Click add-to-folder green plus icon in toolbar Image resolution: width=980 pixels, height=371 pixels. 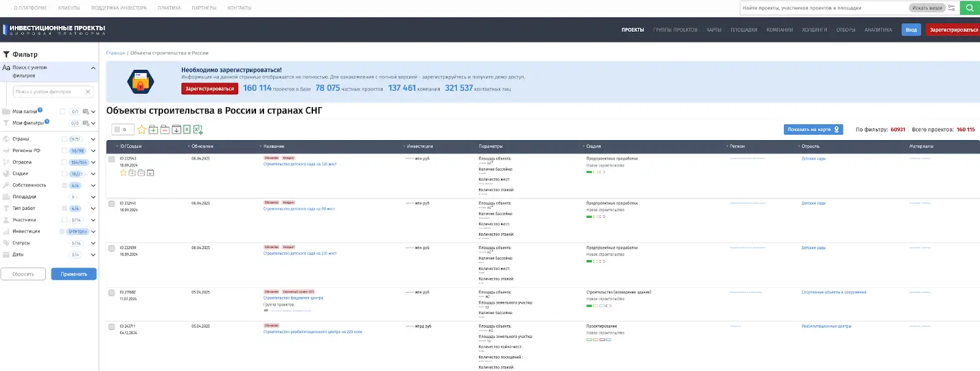(153, 130)
